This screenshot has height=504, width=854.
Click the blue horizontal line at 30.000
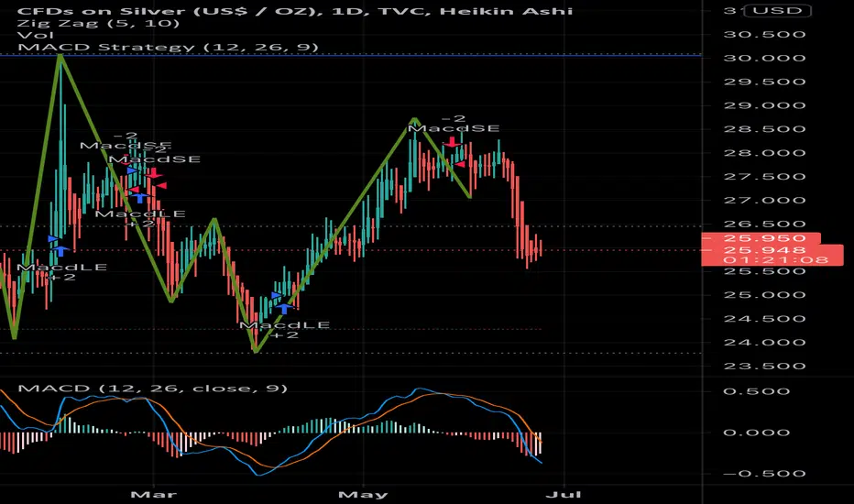(x=351, y=56)
